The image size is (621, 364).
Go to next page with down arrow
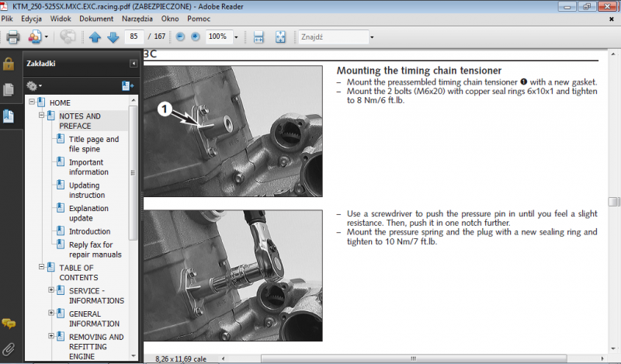tap(113, 36)
